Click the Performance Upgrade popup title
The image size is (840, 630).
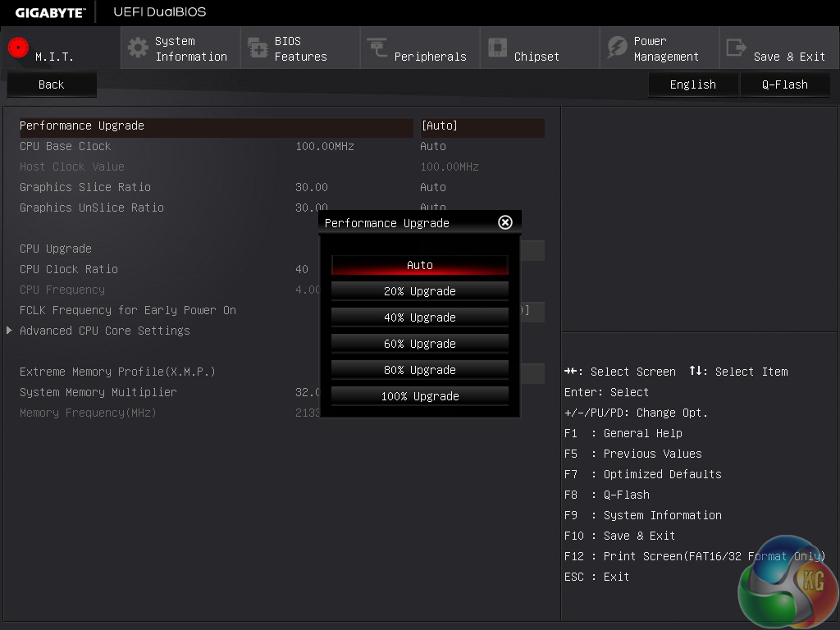pyautogui.click(x=387, y=223)
